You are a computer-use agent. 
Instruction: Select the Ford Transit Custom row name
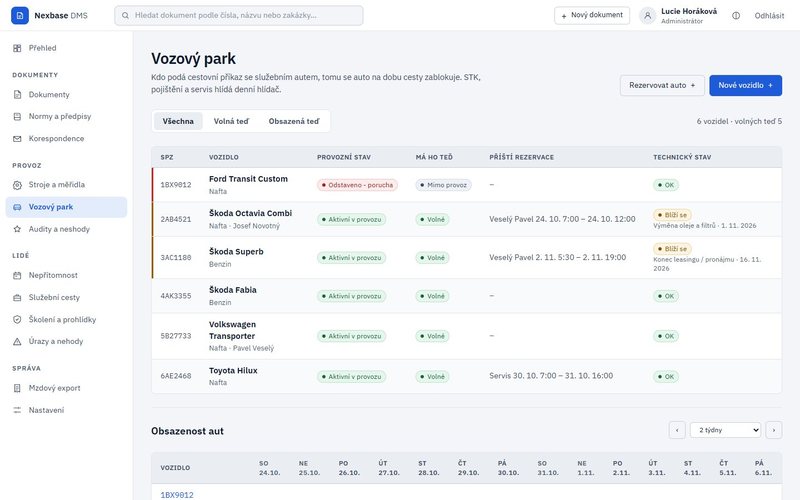tap(248, 179)
